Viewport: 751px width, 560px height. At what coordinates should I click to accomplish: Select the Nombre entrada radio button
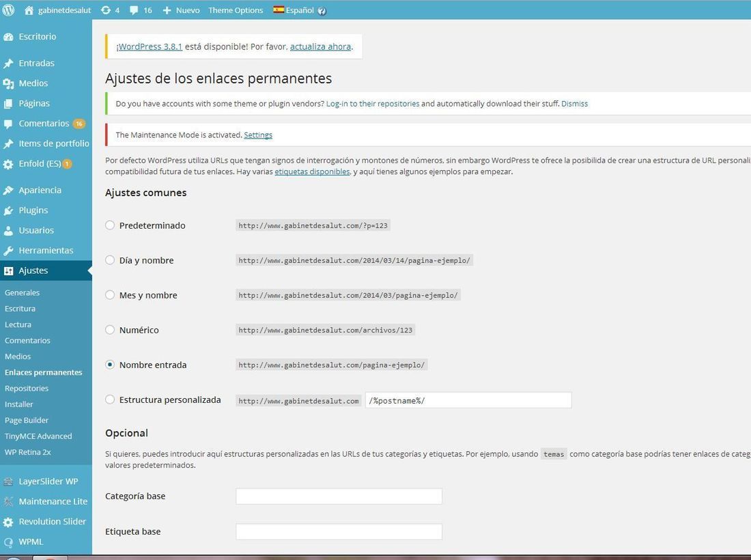pos(110,365)
